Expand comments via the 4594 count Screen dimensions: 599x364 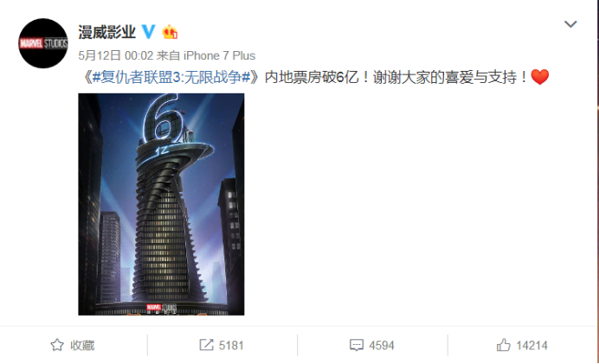[x=381, y=345]
